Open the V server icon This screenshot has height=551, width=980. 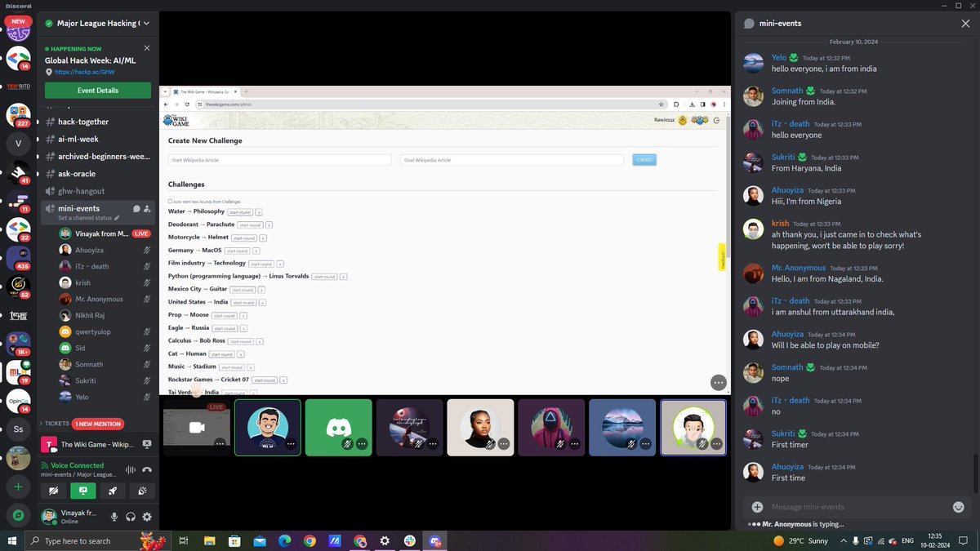pos(18,144)
